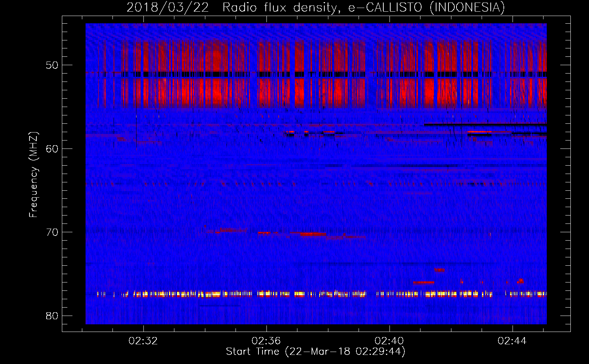Click the 80 frequency tick label
The image size is (589, 364).
[x=52, y=316]
